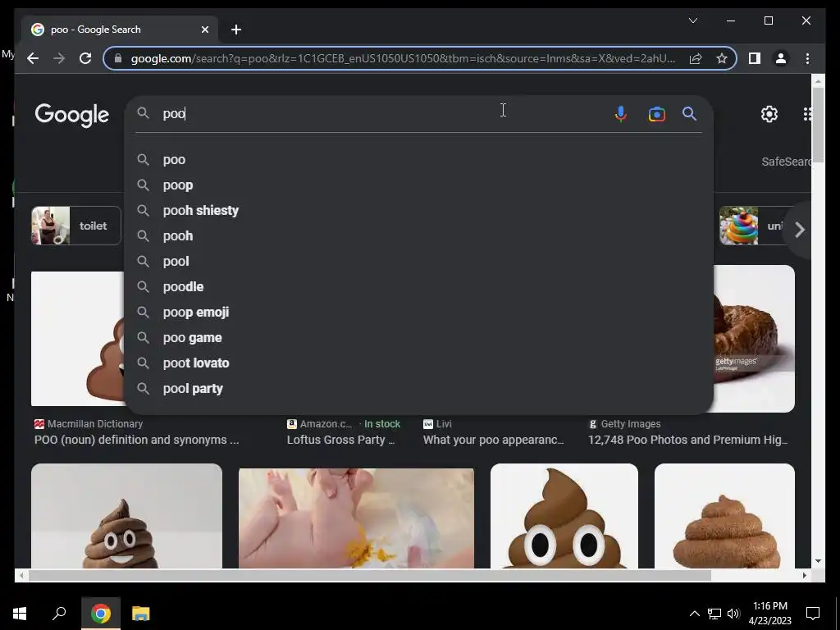
Task: Show more filter chips with right arrow
Action: point(799,230)
